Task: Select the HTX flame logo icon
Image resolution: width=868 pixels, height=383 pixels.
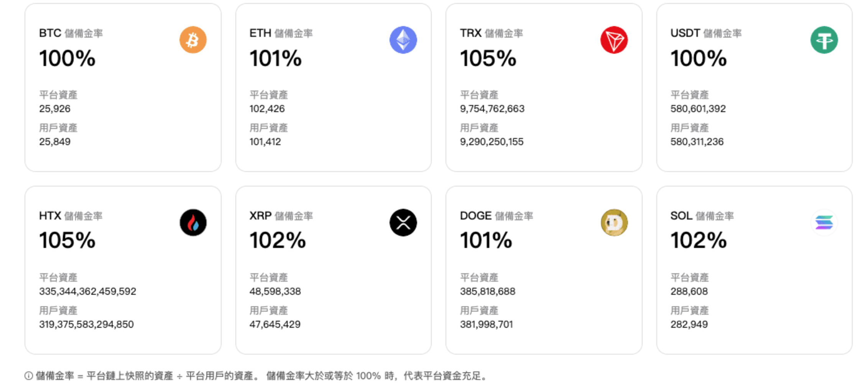Action: click(x=193, y=223)
